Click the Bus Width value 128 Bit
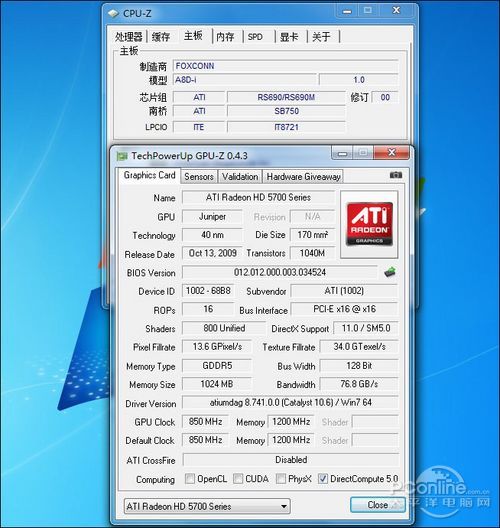The height and width of the screenshot is (528, 500). pos(359,365)
